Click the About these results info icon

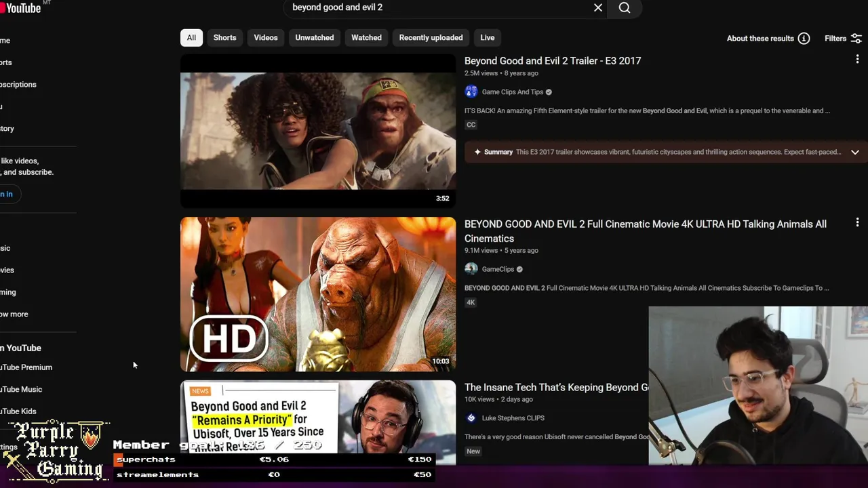click(804, 39)
